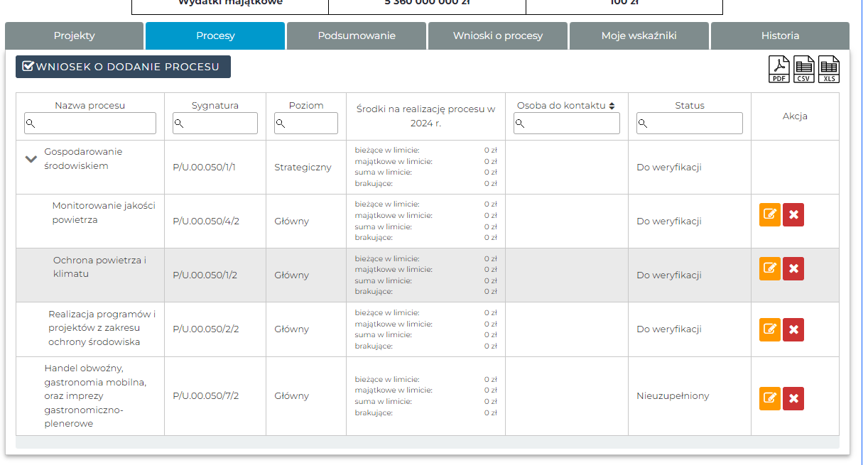Image resolution: width=868 pixels, height=465 pixels.
Task: Delete the Handel obwoźny process row
Action: click(793, 398)
